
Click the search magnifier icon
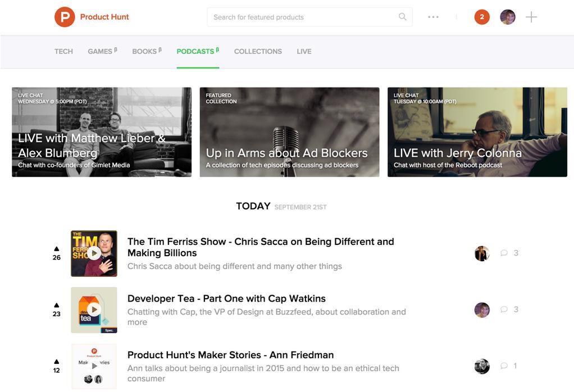(x=402, y=17)
